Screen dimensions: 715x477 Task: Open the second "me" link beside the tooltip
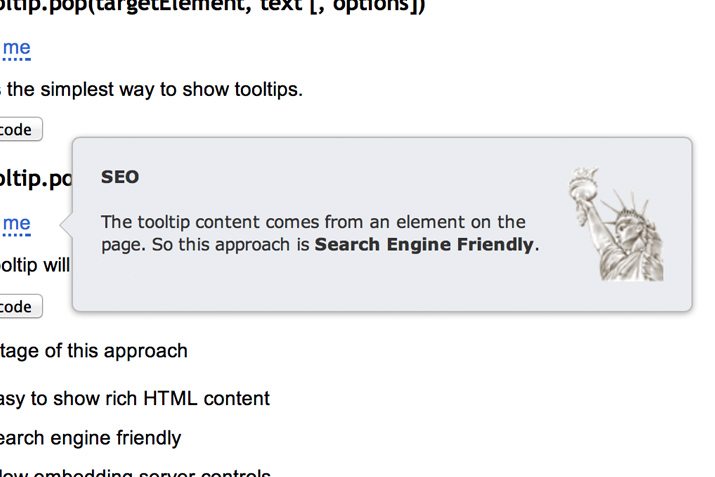(x=16, y=224)
